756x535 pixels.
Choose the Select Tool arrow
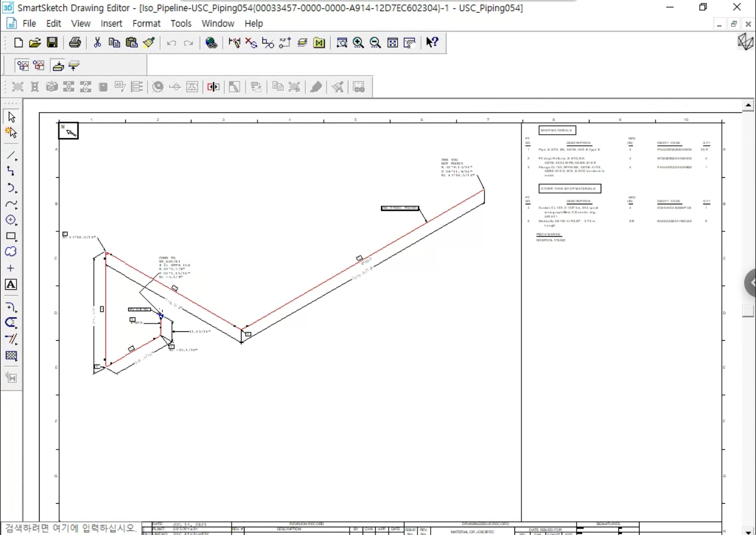tap(11, 117)
